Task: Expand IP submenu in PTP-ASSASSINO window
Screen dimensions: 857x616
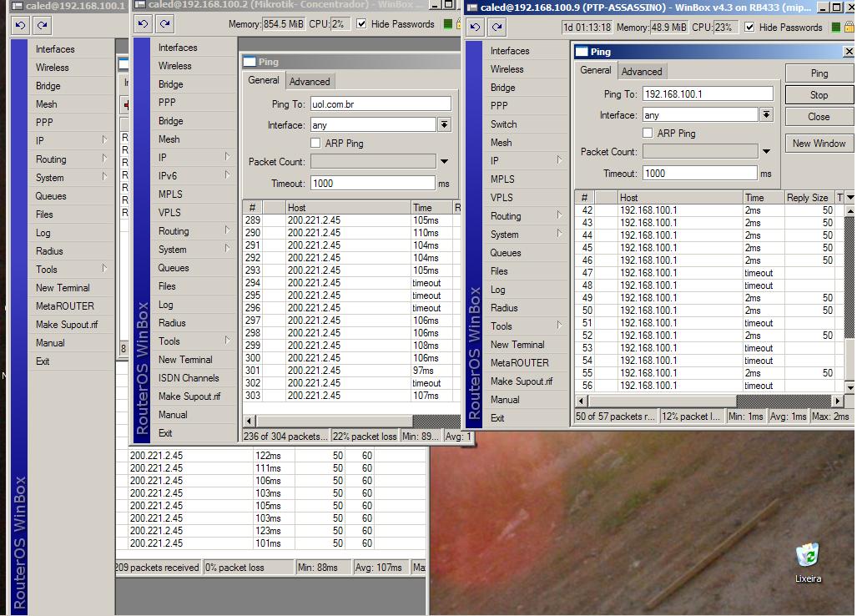Action: point(559,160)
